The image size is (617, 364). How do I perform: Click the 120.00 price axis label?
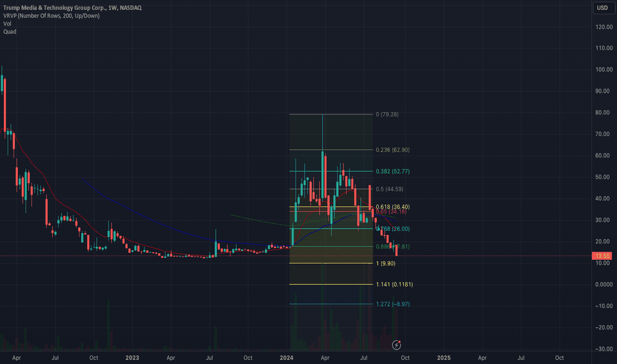(x=604, y=26)
